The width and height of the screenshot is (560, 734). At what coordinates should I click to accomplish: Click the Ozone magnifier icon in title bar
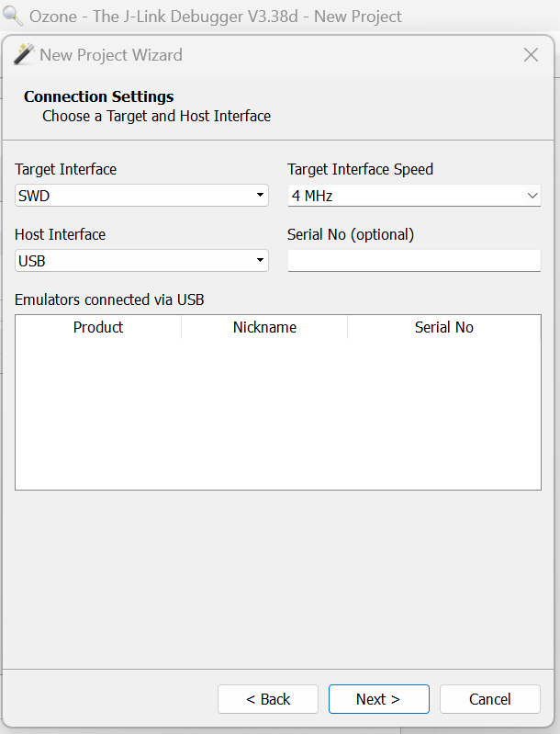tap(14, 17)
